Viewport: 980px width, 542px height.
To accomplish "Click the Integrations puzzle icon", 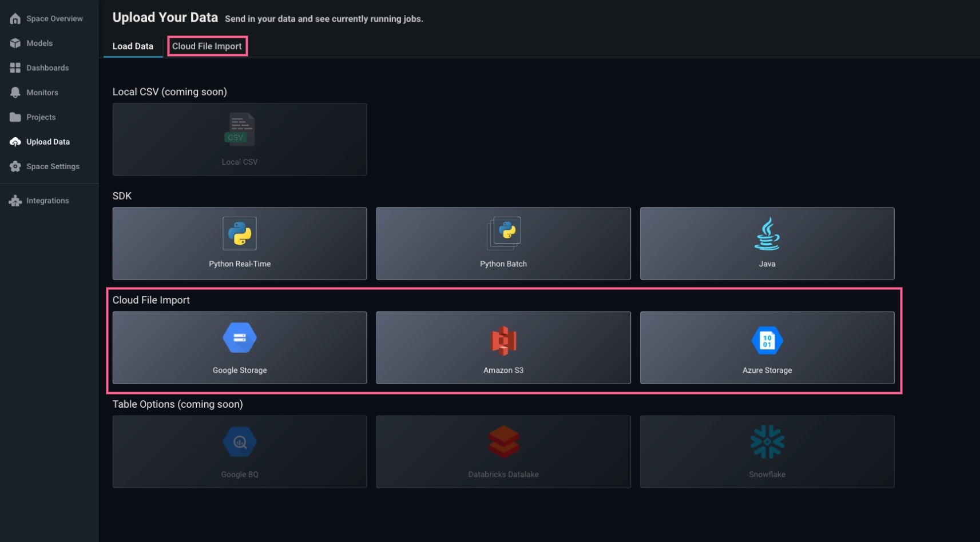I will click(15, 201).
